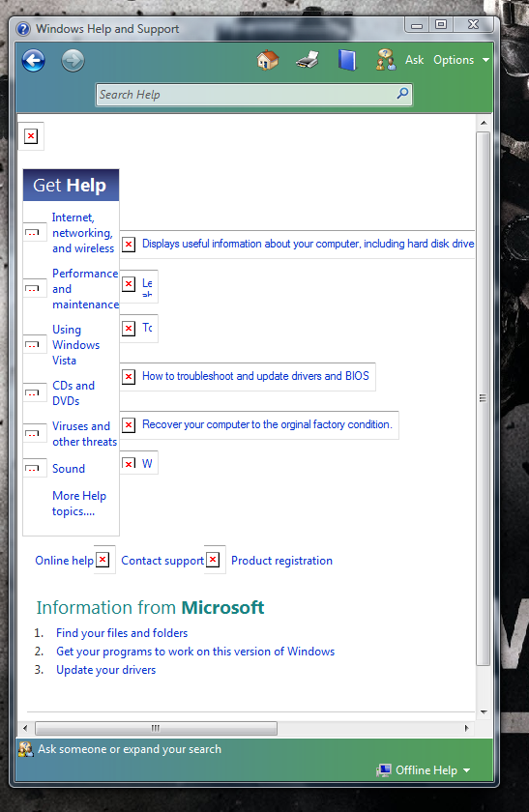Click broken image next to troubleshoot drivers link
This screenshot has width=529, height=812.
[x=129, y=376]
